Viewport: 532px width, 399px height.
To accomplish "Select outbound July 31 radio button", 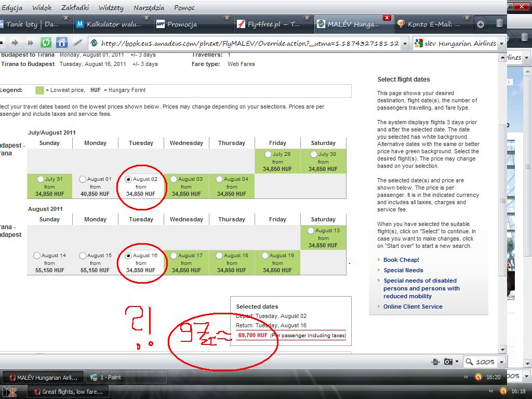I will coord(41,179).
